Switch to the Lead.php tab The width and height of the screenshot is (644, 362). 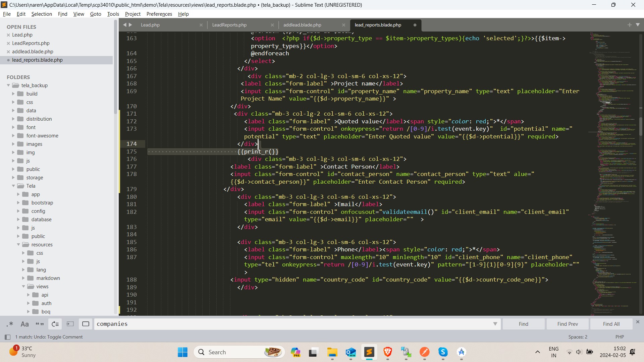click(x=150, y=25)
